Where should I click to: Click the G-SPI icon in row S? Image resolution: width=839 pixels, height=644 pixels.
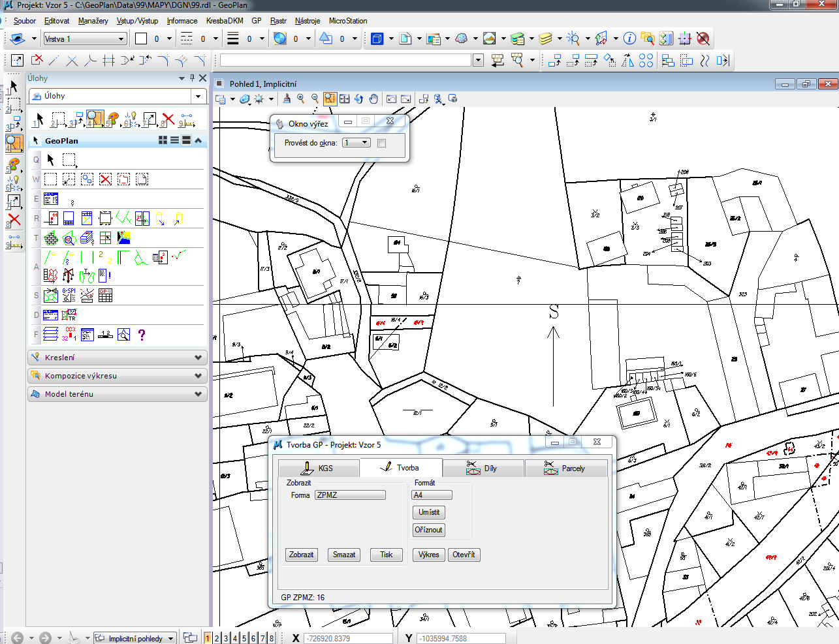click(x=69, y=295)
